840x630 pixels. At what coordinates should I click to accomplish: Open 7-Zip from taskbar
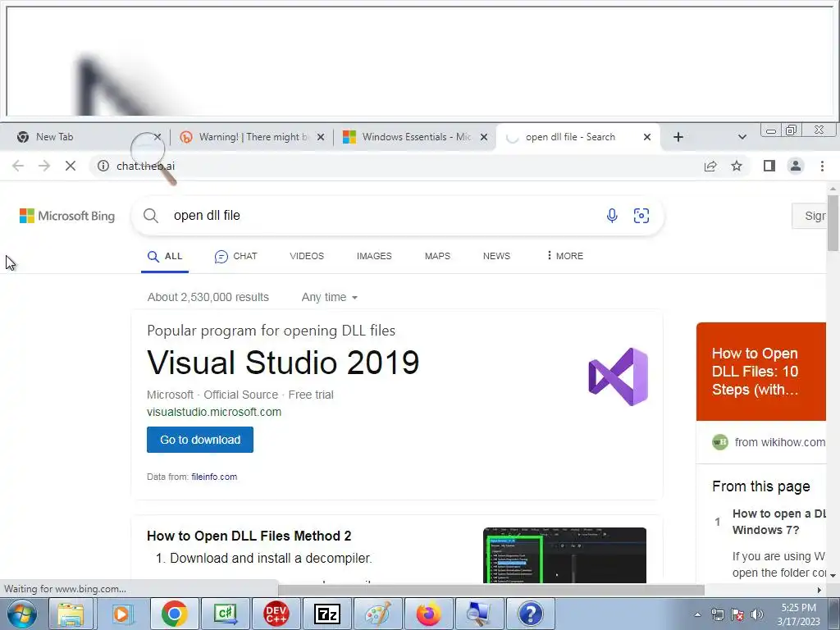tap(326, 614)
